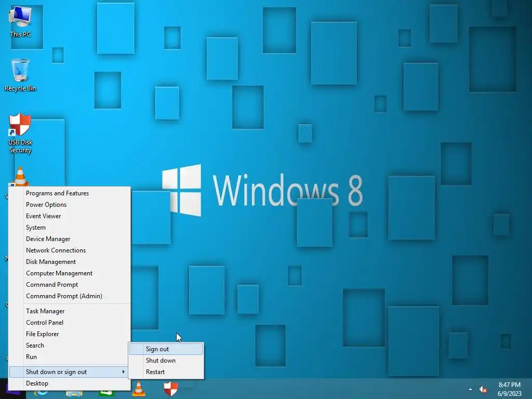Open the Run dialog entry
532x399 pixels.
[70, 357]
